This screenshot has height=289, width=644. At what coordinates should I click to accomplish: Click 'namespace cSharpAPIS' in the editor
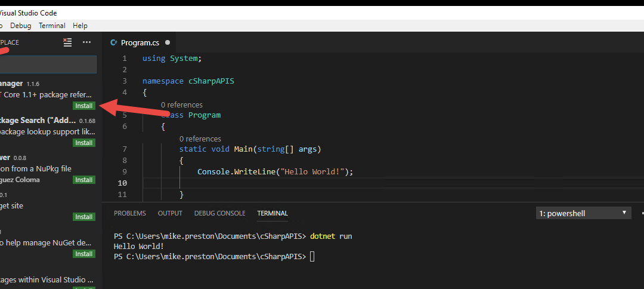point(188,81)
